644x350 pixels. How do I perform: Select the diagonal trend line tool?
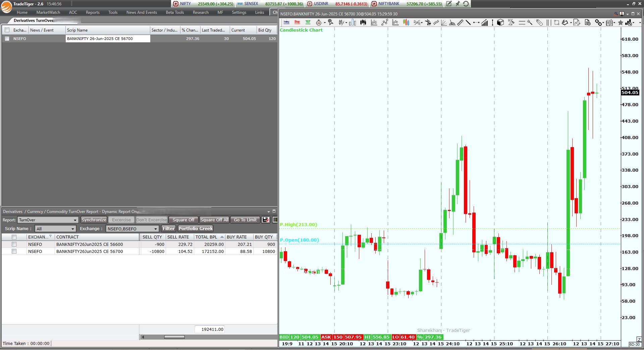click(468, 23)
